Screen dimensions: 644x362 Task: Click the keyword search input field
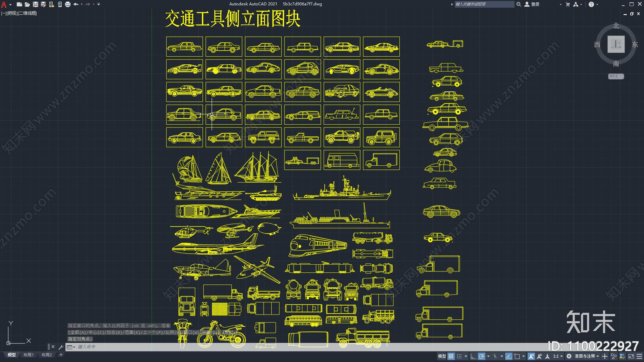[x=484, y=4]
